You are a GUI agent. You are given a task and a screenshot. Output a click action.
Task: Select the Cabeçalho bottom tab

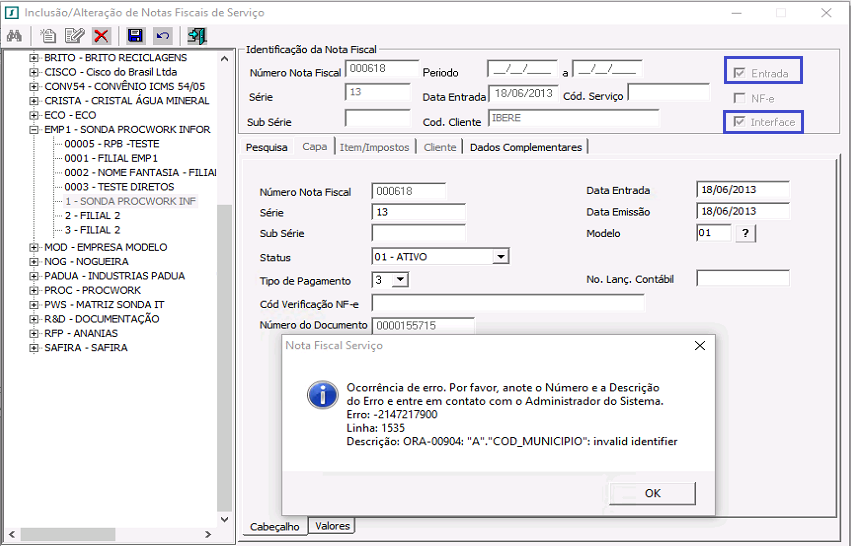point(275,526)
